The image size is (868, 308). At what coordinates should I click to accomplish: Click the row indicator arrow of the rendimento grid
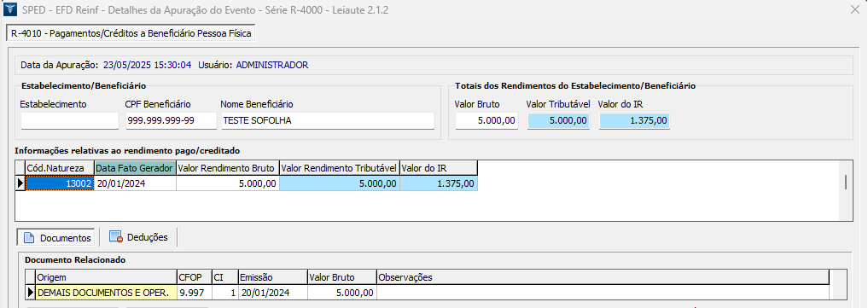click(x=20, y=183)
